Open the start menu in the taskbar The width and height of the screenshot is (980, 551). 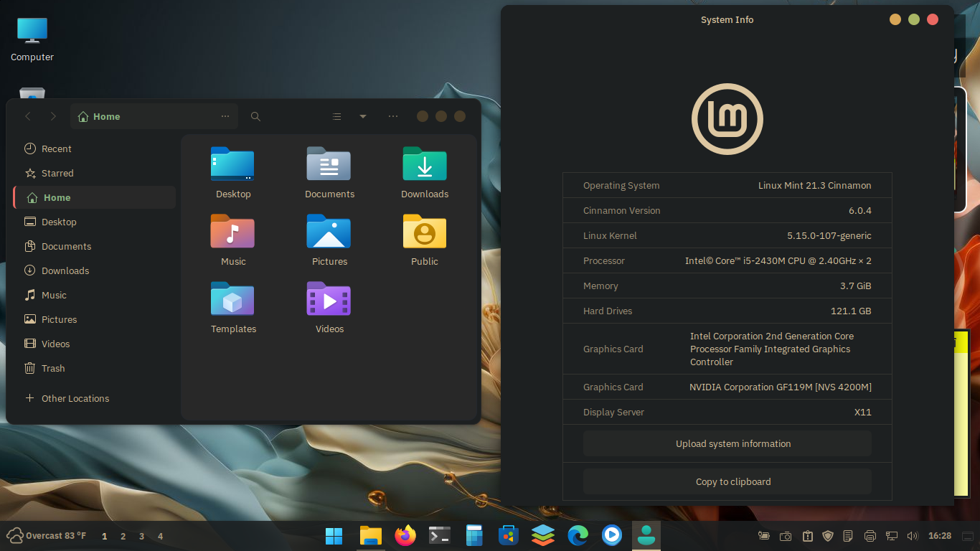334,536
